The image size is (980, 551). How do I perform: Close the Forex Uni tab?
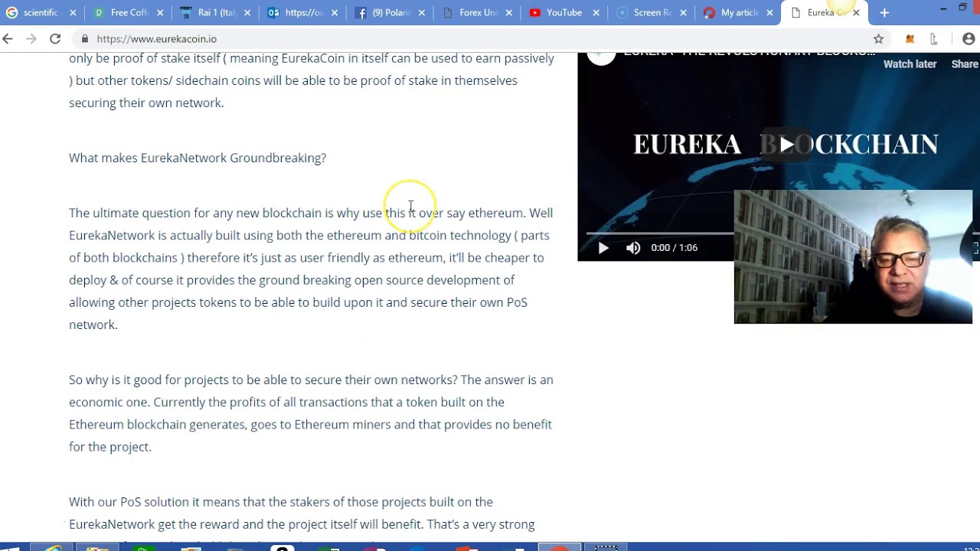(509, 13)
